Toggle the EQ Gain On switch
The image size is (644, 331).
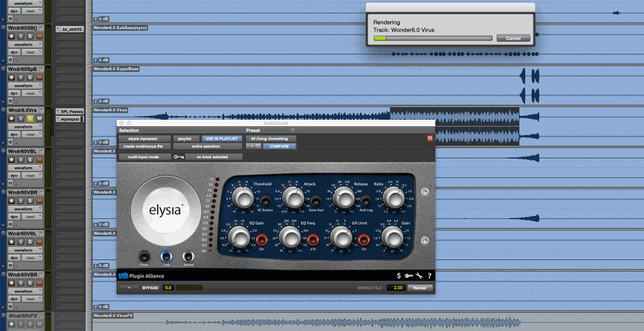click(x=262, y=240)
